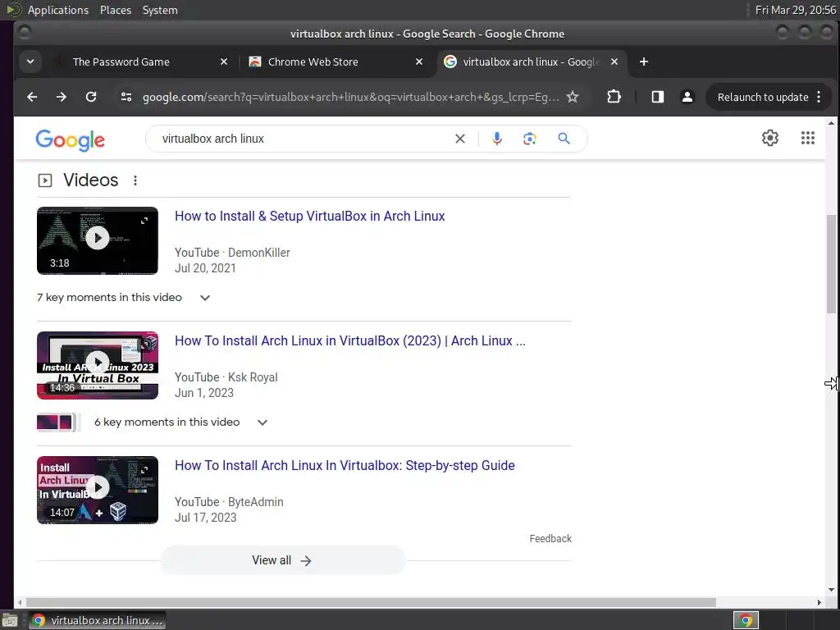840x630 pixels.
Task: Click the address bar URL
Action: point(351,97)
